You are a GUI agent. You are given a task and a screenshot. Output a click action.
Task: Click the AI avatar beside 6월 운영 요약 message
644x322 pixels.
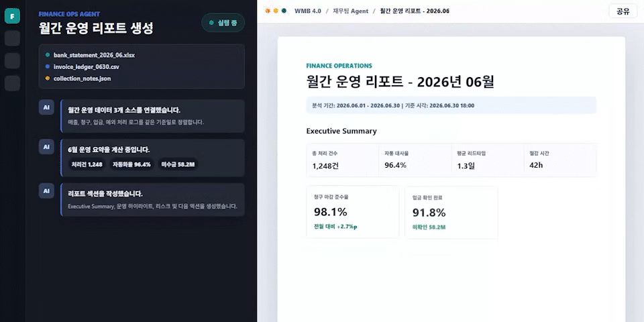[46, 147]
